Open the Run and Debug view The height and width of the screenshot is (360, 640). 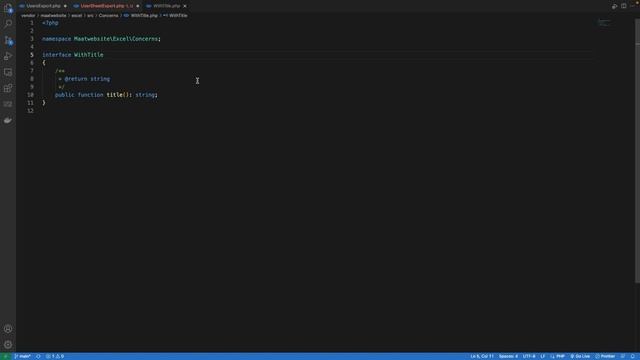8,56
